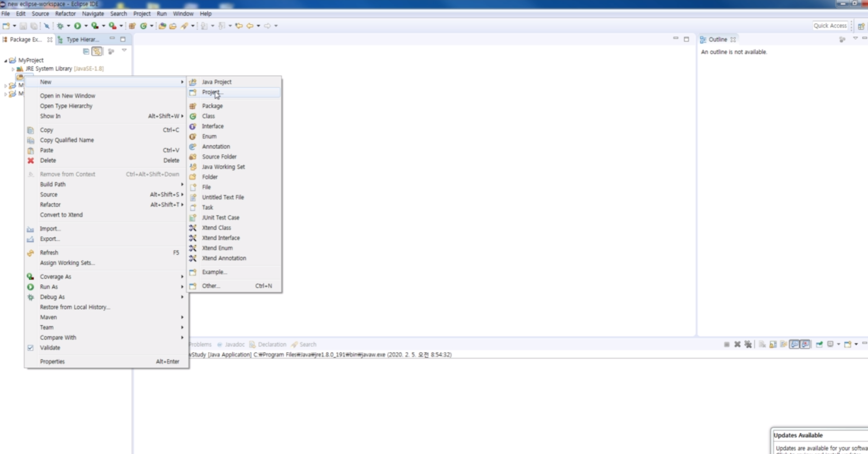Click the Updates Available notification
This screenshot has width=868, height=454.
coord(820,441)
